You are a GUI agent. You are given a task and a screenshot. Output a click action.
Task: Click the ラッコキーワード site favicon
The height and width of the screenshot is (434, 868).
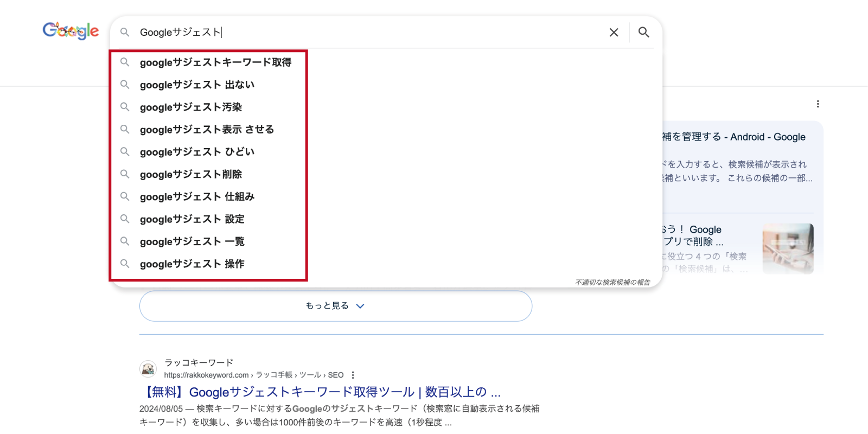(148, 369)
